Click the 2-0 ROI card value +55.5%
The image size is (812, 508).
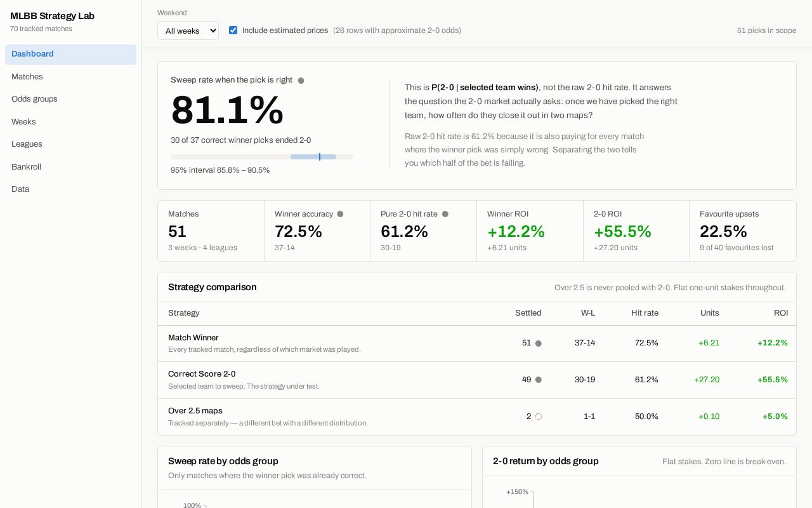[x=622, y=231]
